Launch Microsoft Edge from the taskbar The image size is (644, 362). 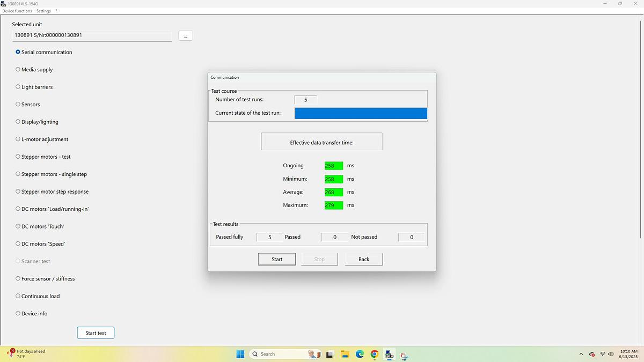click(x=360, y=354)
